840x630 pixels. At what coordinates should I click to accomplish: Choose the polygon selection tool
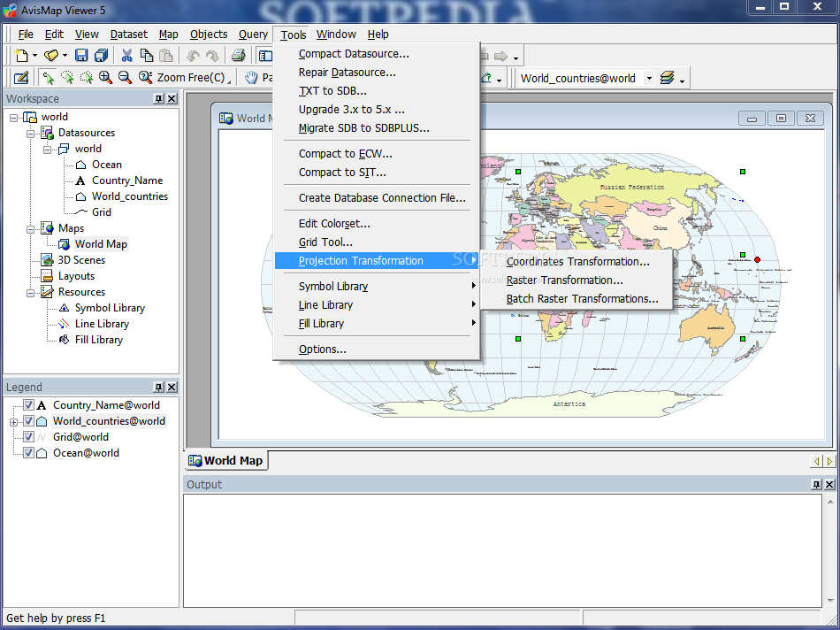pos(87,78)
